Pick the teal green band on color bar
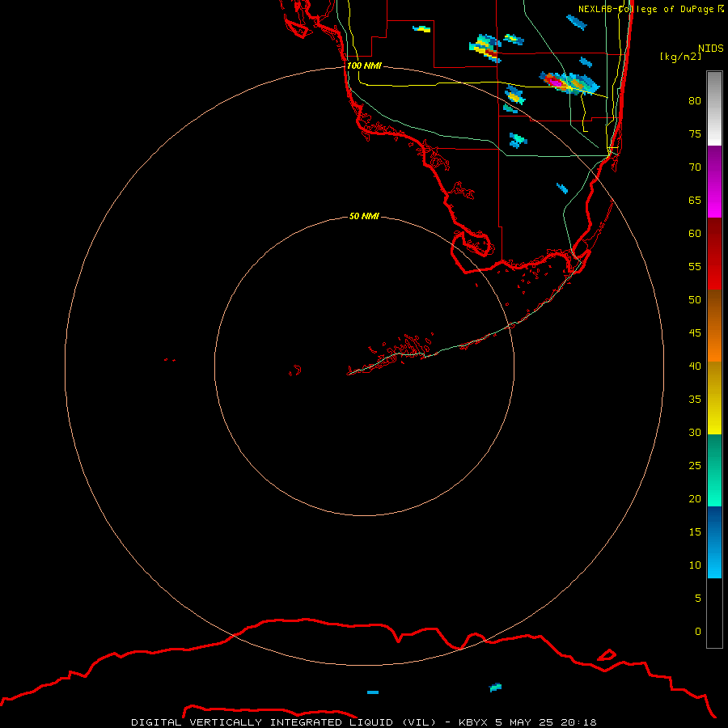 [714, 470]
